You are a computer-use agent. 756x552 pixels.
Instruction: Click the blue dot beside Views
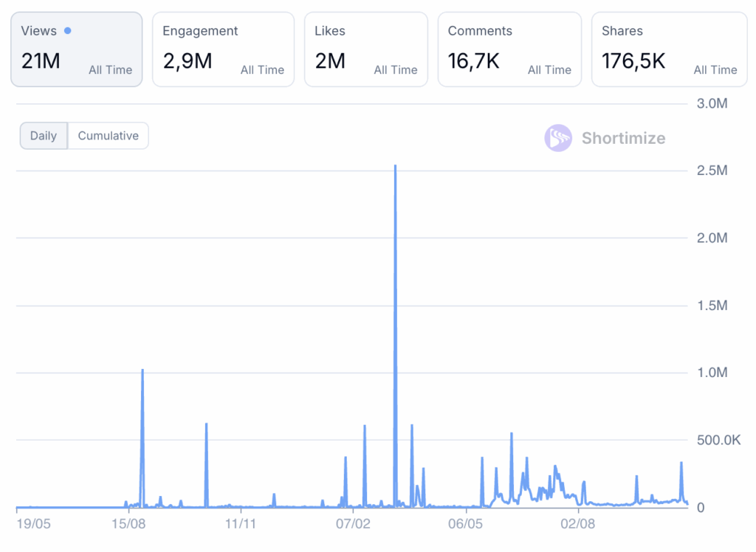(x=68, y=31)
